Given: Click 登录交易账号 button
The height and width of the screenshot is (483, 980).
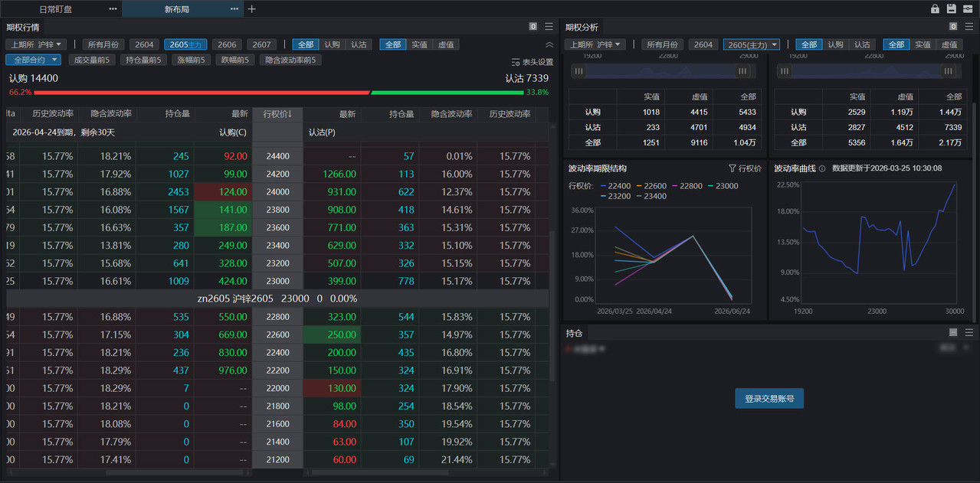Looking at the screenshot, I should (769, 398).
